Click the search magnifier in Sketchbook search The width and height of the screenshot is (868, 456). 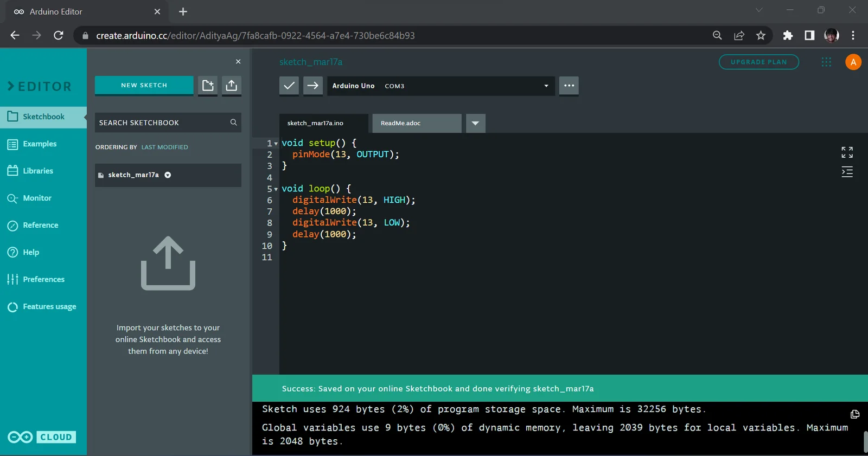point(234,123)
